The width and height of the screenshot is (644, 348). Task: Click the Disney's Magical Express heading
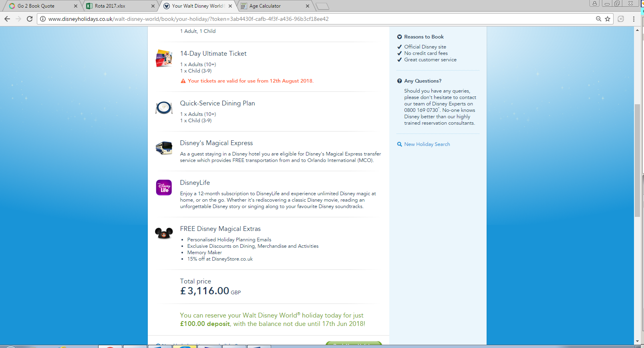(x=216, y=143)
